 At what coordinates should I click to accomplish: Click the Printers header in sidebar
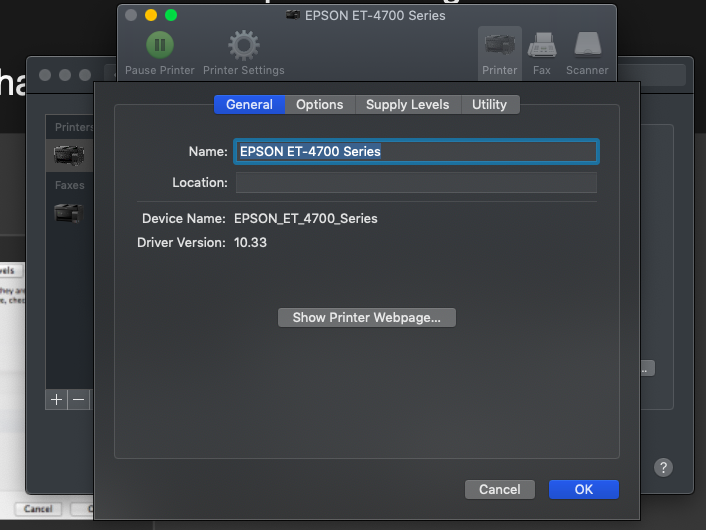[x=74, y=127]
